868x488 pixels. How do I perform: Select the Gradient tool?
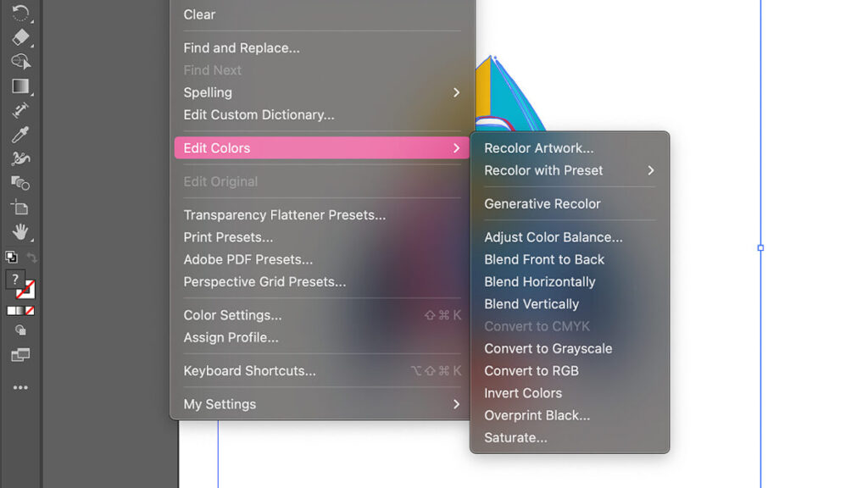click(x=20, y=86)
